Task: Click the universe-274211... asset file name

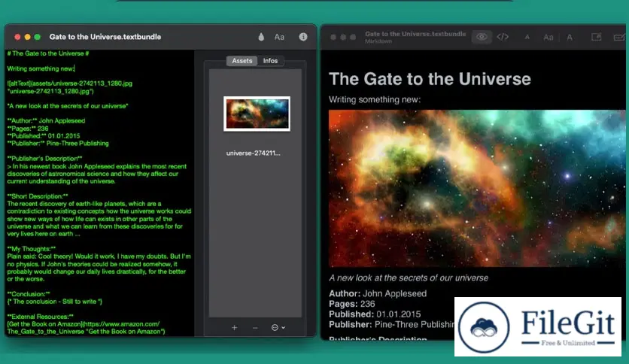Action: 253,153
